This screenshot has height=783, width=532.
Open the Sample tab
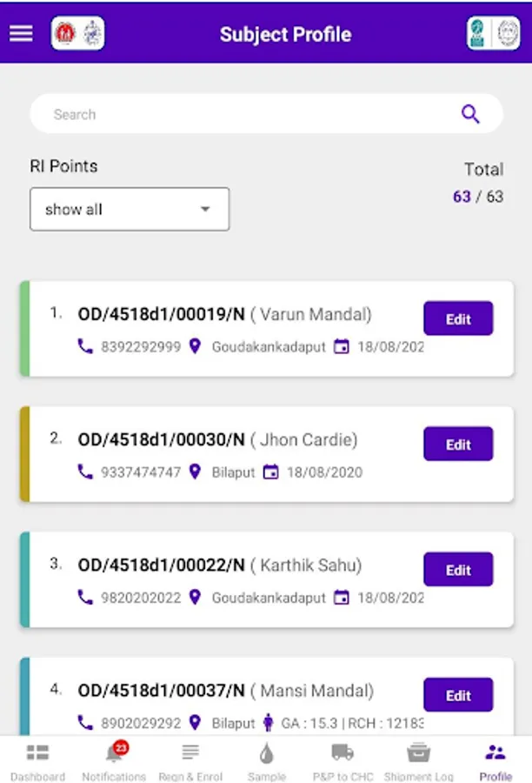coord(266,760)
